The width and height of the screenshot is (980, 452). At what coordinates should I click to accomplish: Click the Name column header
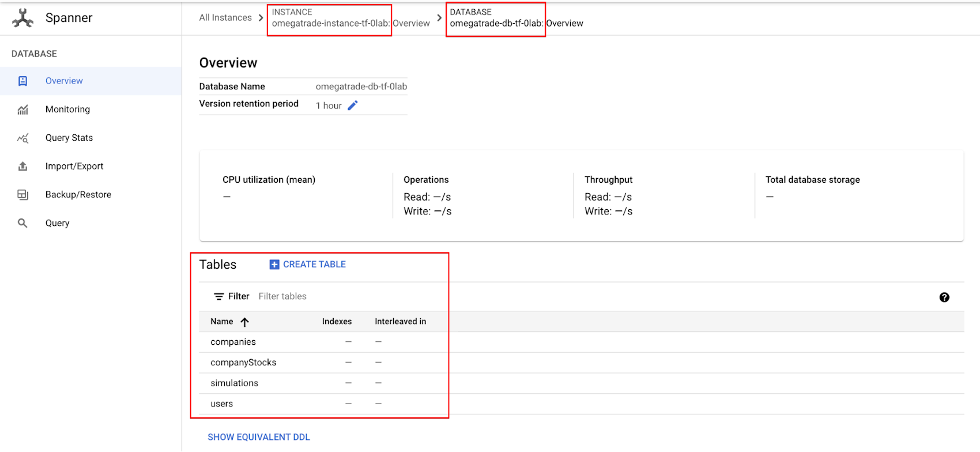click(x=222, y=322)
